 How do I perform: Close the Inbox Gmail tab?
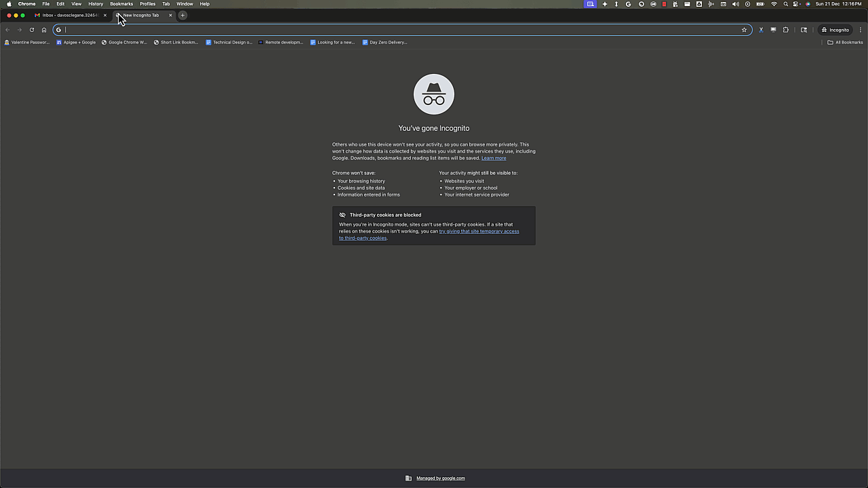[x=104, y=15]
